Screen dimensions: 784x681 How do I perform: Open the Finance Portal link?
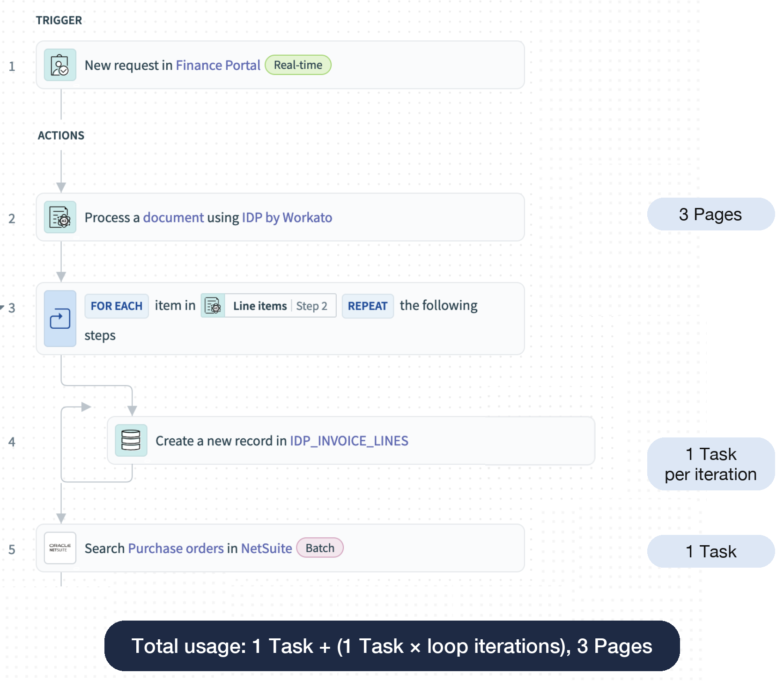click(x=218, y=65)
